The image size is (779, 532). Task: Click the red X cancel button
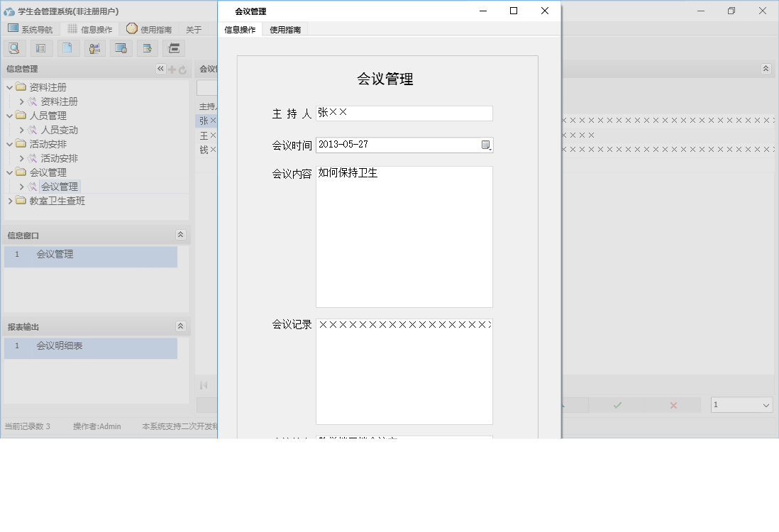coord(672,404)
